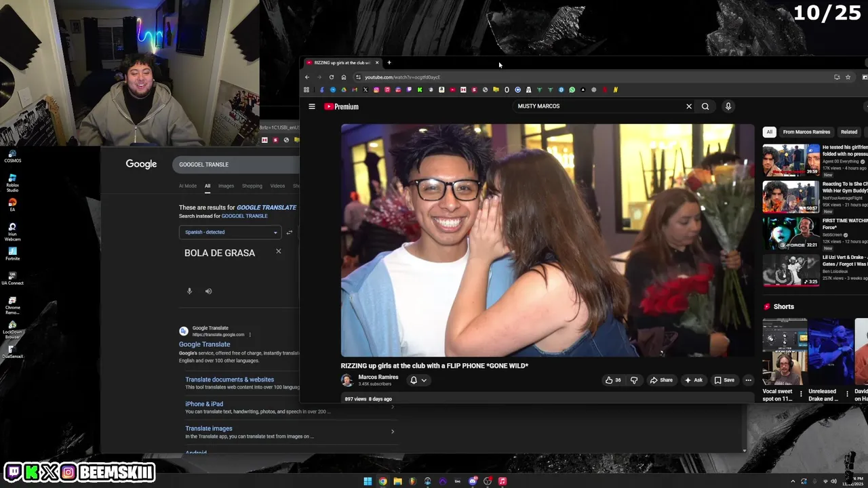Open the Iriun Webcam desktop shortcut
The width and height of the screenshot is (868, 488).
(12, 231)
